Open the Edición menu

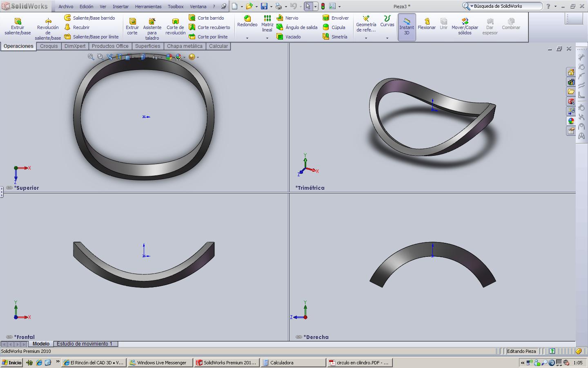point(86,7)
